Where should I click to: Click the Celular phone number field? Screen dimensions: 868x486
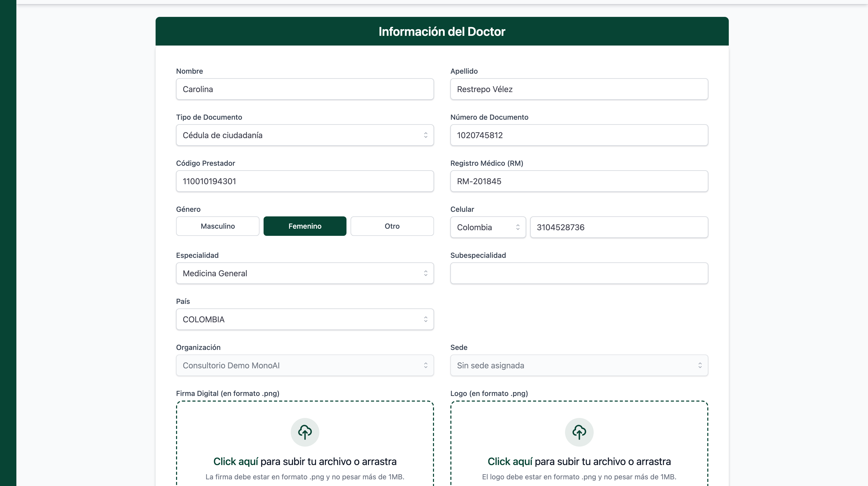pos(619,227)
